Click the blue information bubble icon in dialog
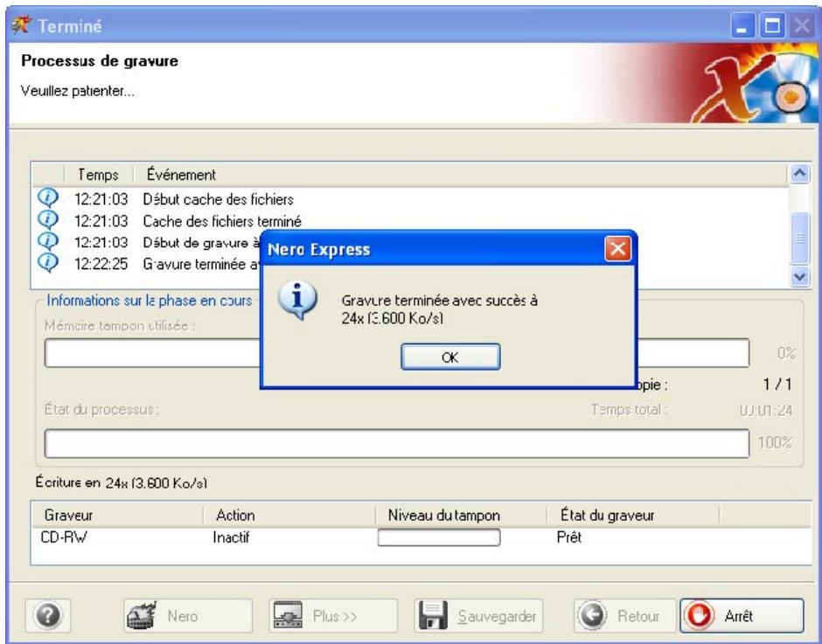 (x=298, y=301)
